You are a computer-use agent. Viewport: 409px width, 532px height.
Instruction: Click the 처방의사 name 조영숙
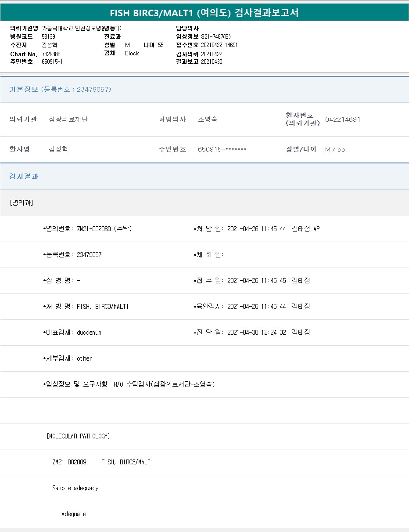[x=208, y=119]
